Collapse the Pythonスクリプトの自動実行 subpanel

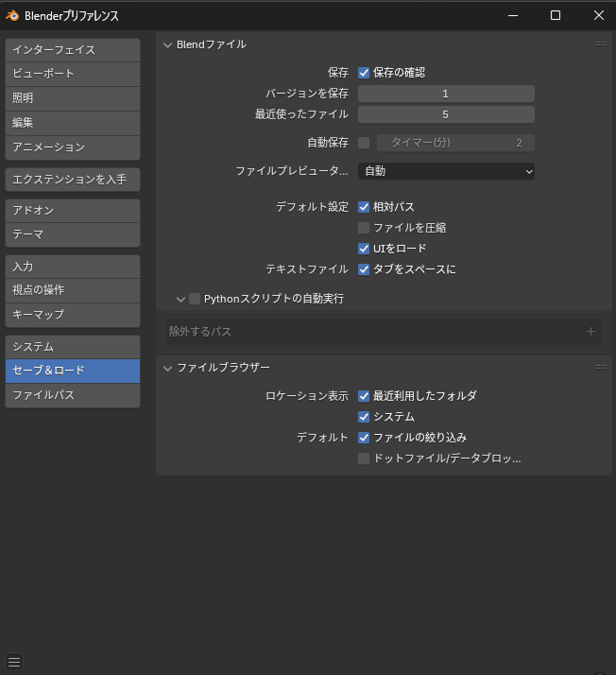click(x=180, y=299)
